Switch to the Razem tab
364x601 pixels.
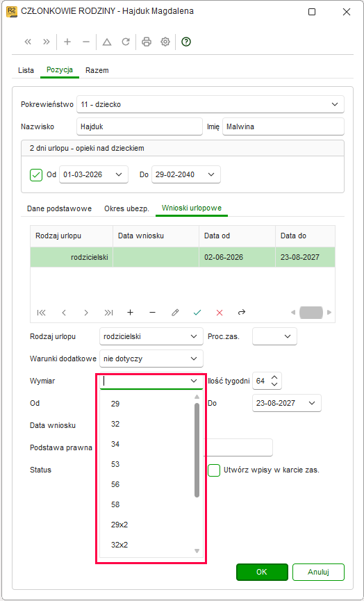97,71
